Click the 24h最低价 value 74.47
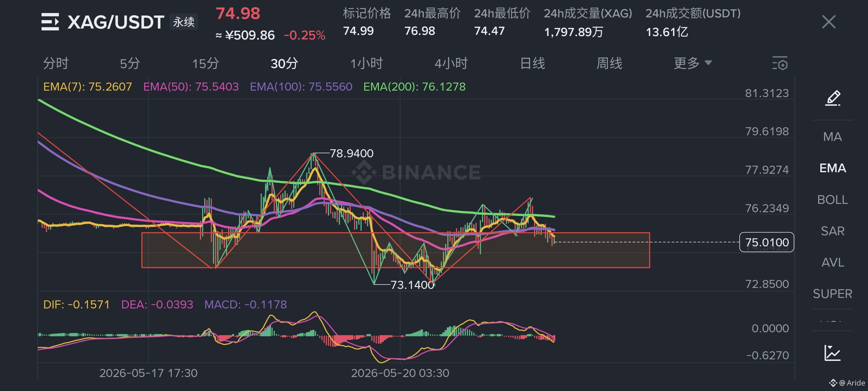 (x=489, y=31)
